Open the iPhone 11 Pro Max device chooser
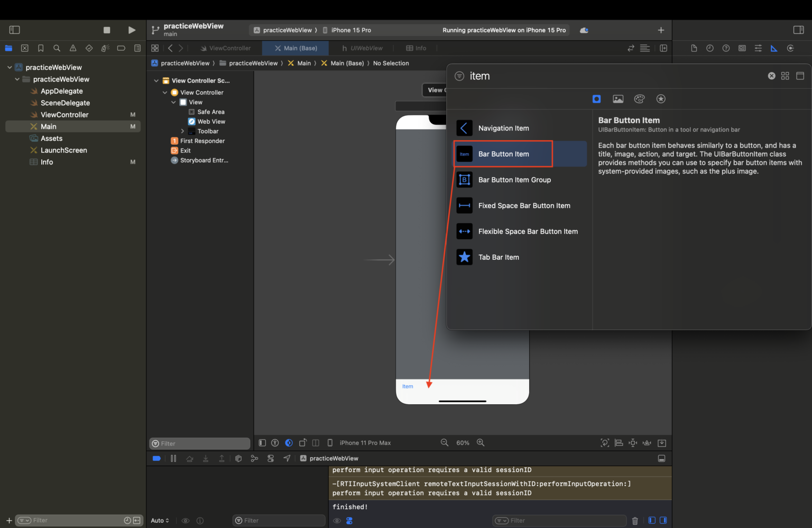Screen dimensions: 812x528 tap(365, 443)
